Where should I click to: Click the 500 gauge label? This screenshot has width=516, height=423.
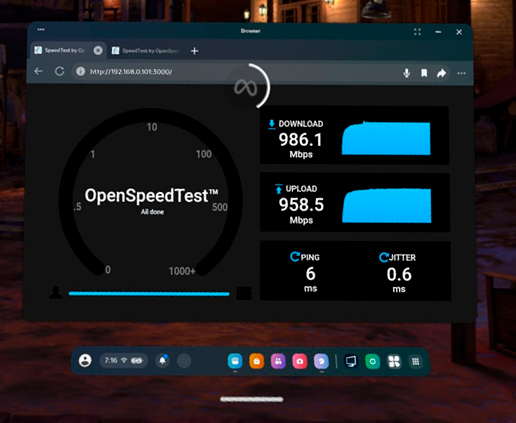coord(220,207)
